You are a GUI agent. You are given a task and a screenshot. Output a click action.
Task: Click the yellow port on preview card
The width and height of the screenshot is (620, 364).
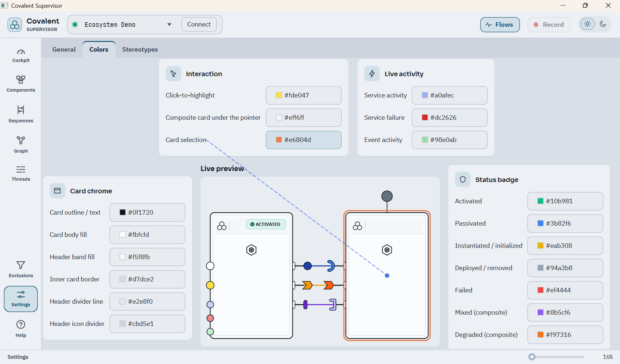coord(210,285)
